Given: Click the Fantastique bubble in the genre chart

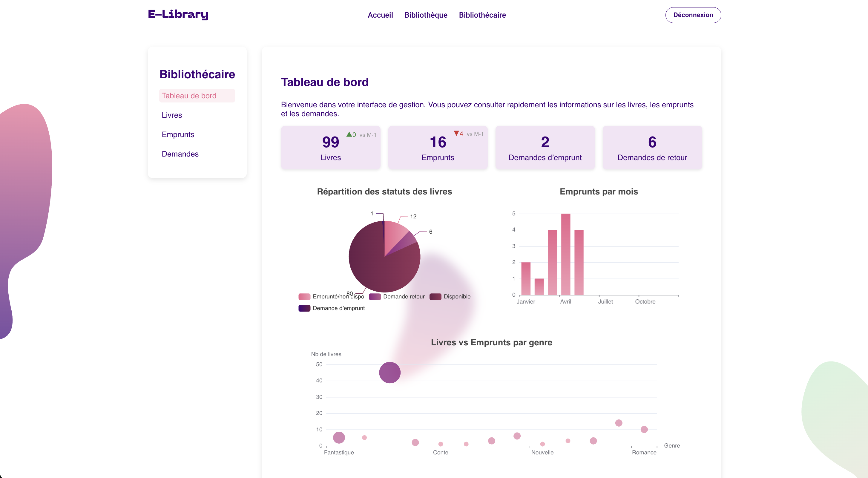Looking at the screenshot, I should 339,438.
